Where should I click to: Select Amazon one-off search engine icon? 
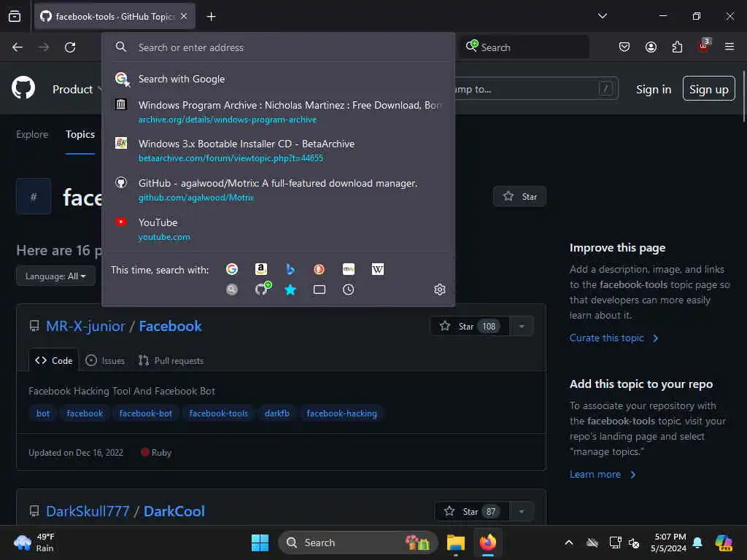261,270
